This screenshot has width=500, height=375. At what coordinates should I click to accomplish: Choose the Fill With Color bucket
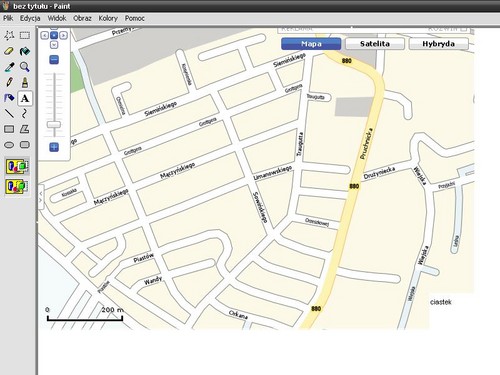click(25, 51)
